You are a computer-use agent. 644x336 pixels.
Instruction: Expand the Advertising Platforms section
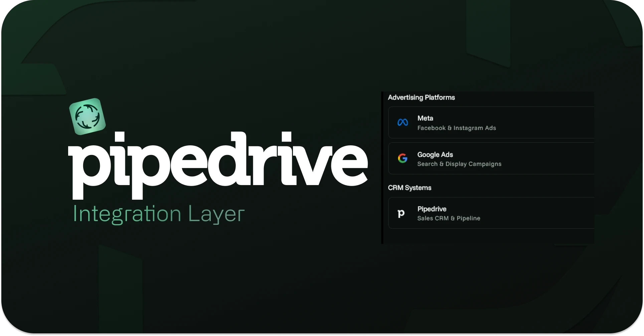click(x=421, y=97)
